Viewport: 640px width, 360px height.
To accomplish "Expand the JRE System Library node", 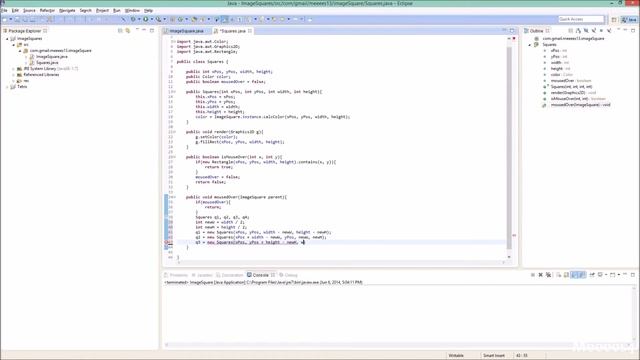I will [x=13, y=69].
